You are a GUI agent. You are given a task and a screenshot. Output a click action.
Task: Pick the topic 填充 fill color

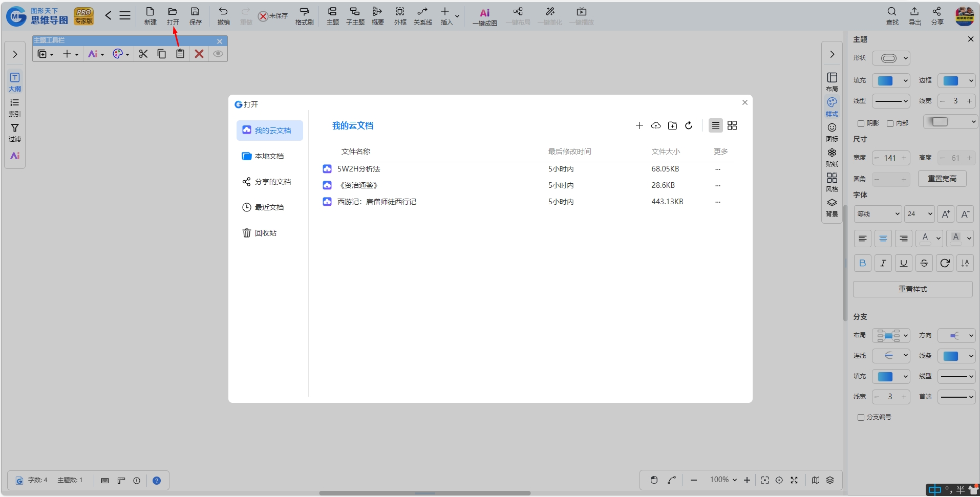point(891,80)
